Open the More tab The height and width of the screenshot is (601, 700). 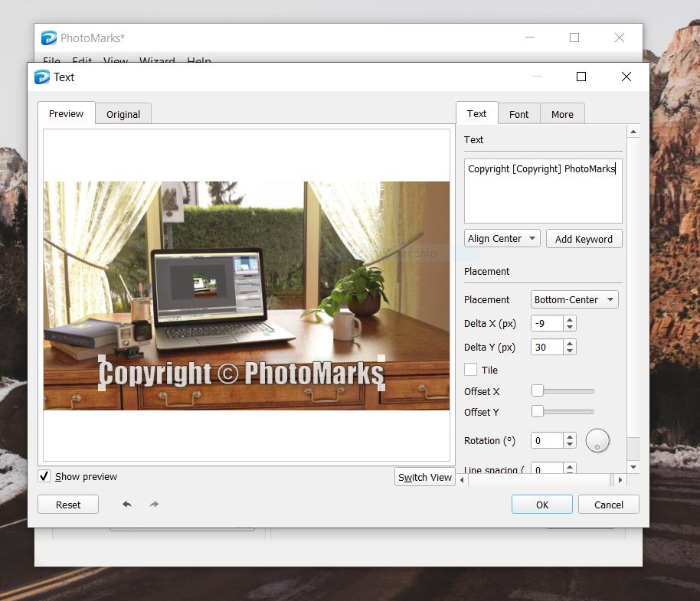(562, 114)
